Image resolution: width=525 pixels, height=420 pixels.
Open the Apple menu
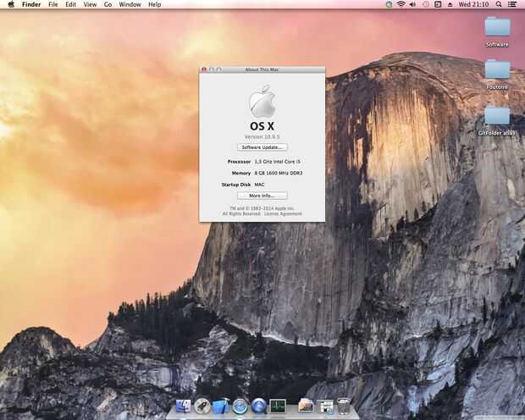click(11, 4)
